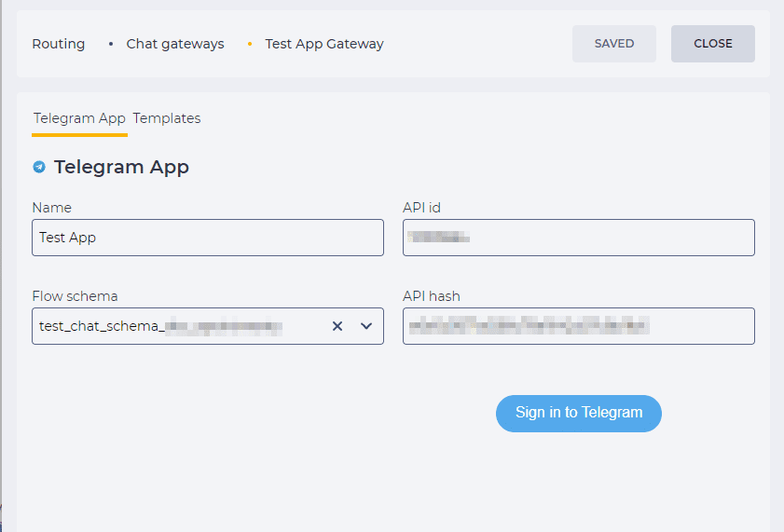Click the 'Telegram App' heading text
Viewport: 784px width, 532px height.
[x=121, y=167]
